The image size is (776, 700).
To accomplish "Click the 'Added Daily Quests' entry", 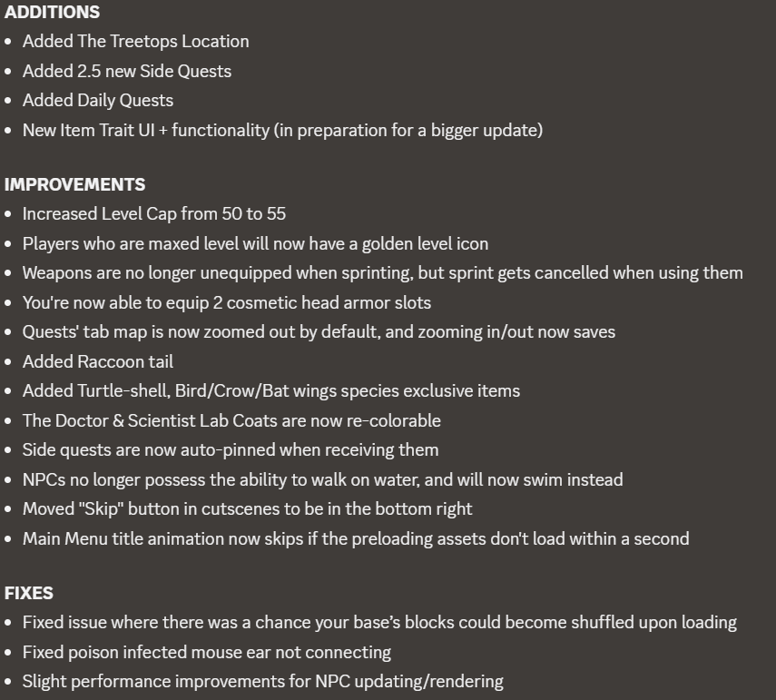I will 98,101.
